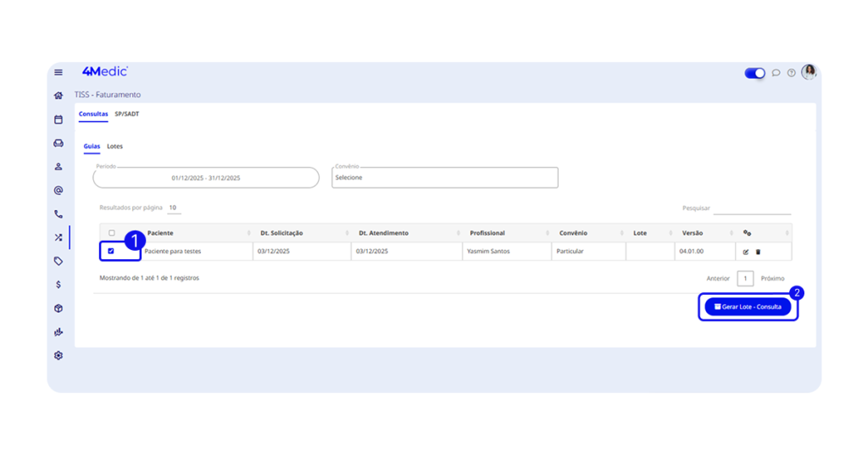Open the chat bubble icon in header

coord(776,73)
